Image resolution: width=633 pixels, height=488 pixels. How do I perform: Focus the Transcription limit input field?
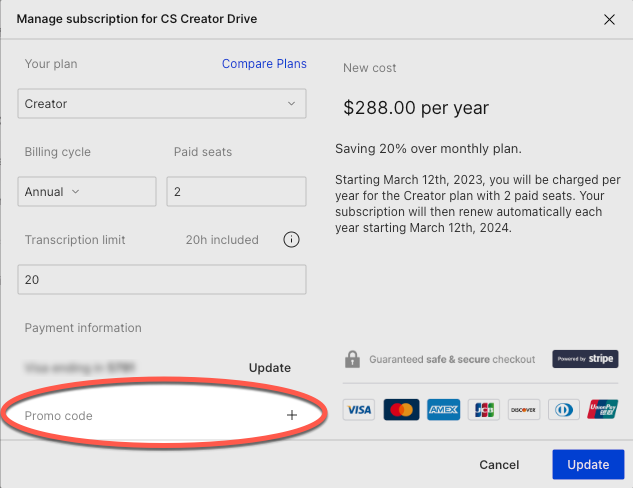click(162, 280)
